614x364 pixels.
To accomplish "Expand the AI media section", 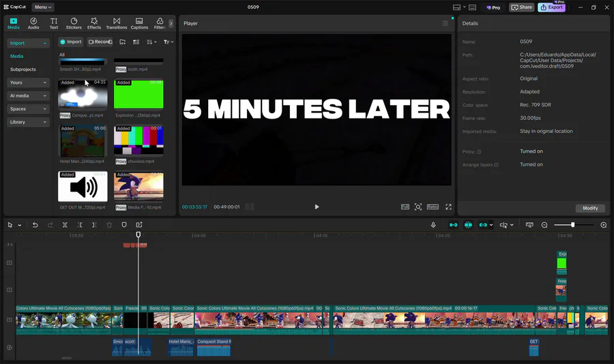I will 28,96.
